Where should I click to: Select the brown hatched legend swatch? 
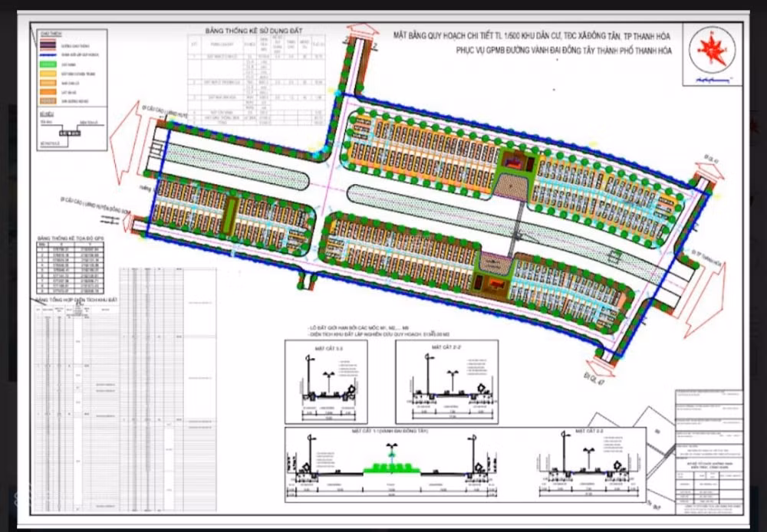(48, 101)
